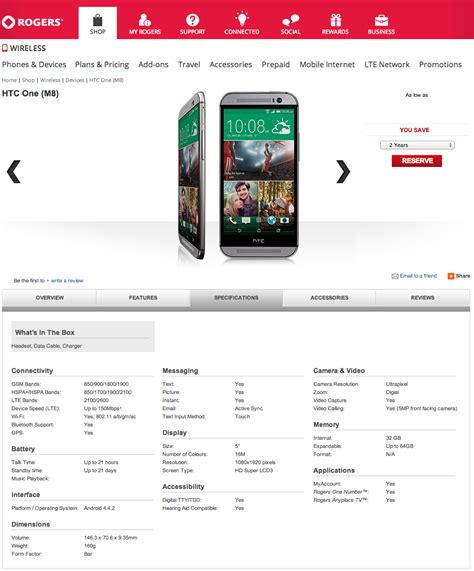Screen dimensions: 474x571
Task: Click the Rewards gift icon
Action: tap(335, 20)
